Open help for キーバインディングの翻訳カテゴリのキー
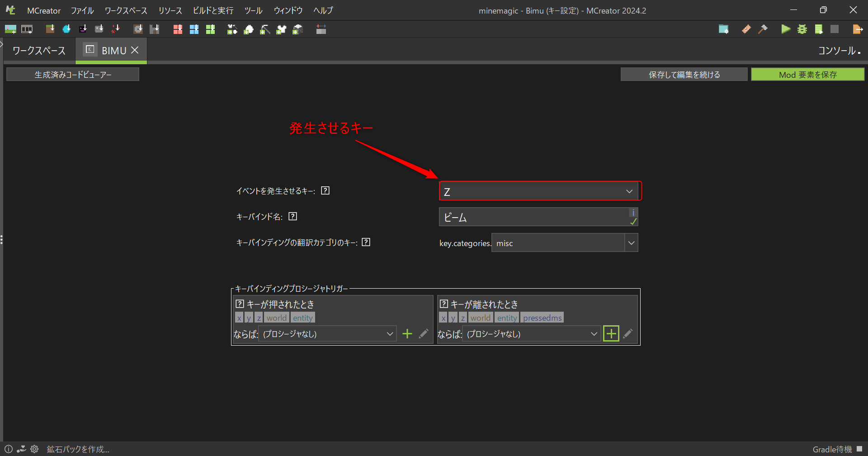Screen dimensions: 868x456 [366, 242]
